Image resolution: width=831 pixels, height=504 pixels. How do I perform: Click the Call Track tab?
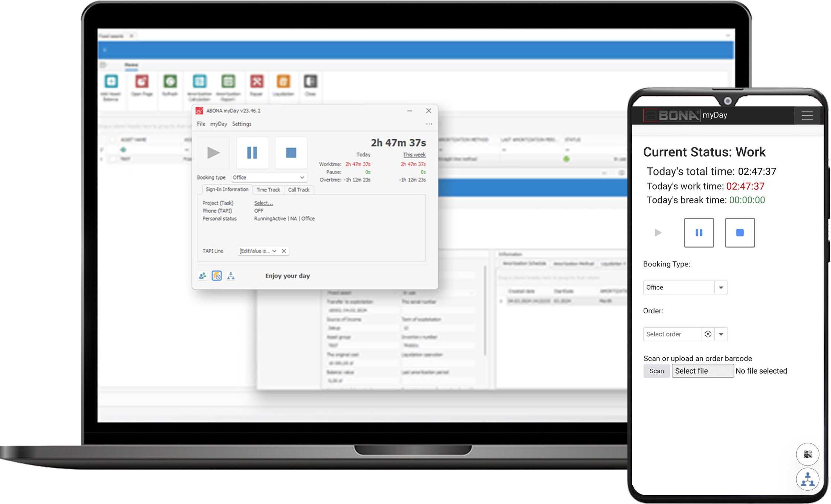click(x=299, y=190)
